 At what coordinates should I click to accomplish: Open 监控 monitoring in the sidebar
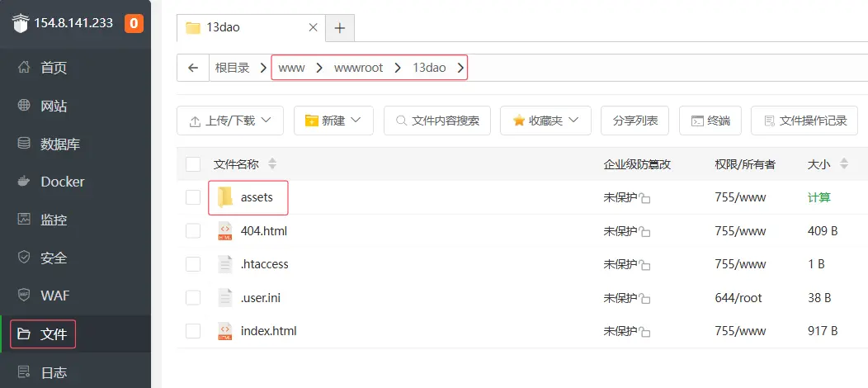[75, 220]
